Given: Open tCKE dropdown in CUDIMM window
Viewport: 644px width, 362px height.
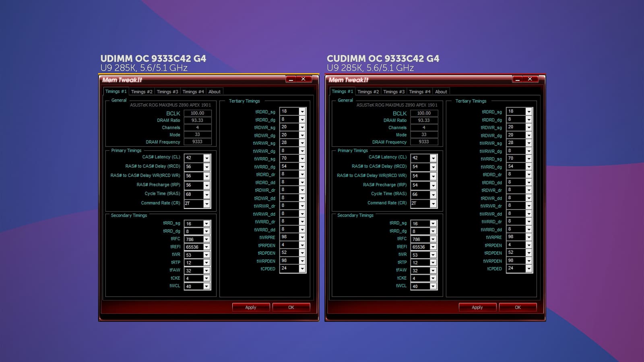Looking at the screenshot, I should [433, 278].
